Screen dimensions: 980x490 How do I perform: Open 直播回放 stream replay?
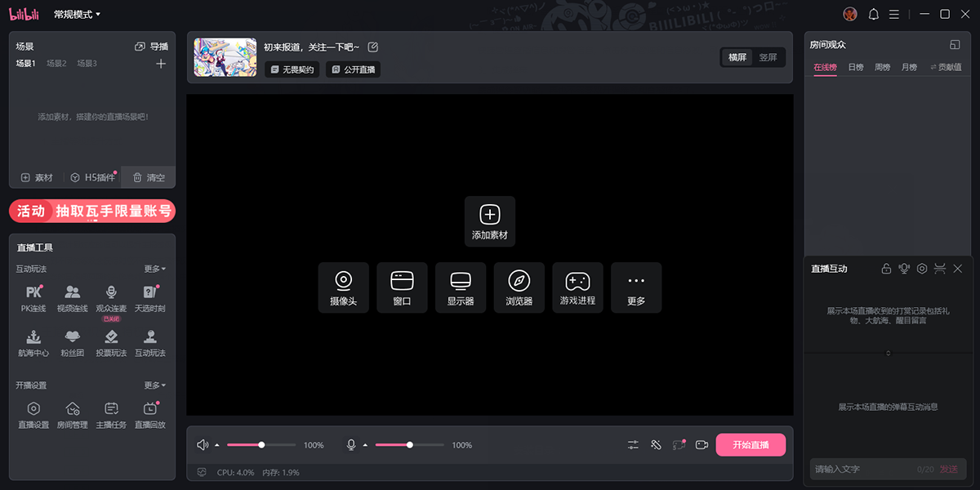coord(150,415)
